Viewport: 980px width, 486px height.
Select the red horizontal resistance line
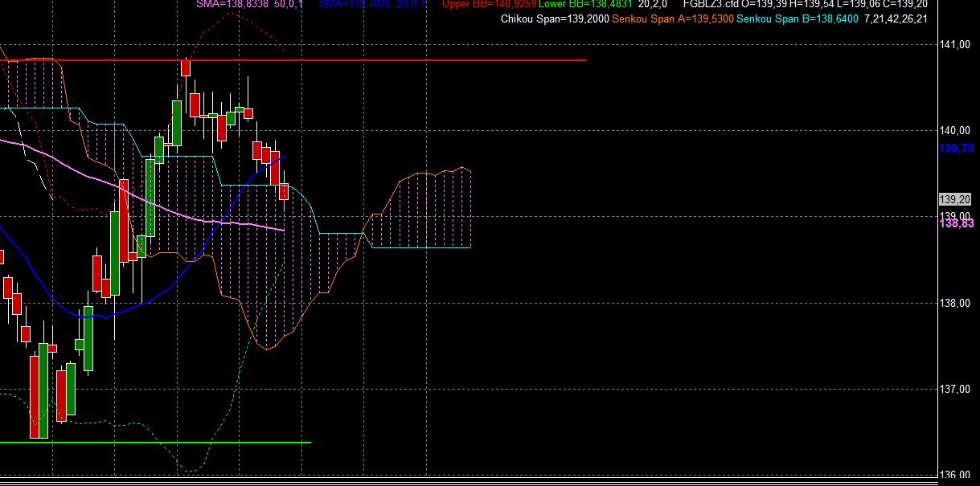pyautogui.click(x=293, y=60)
